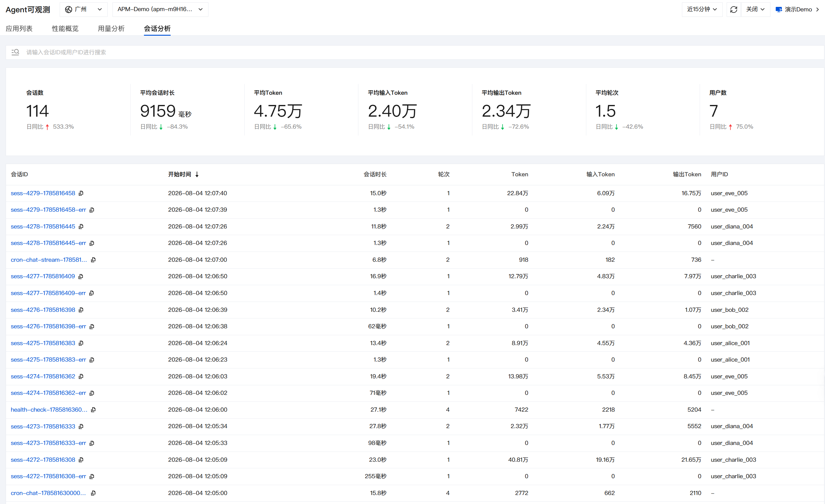Open the 用量分析 tab
The height and width of the screenshot is (504, 825).
point(111,28)
